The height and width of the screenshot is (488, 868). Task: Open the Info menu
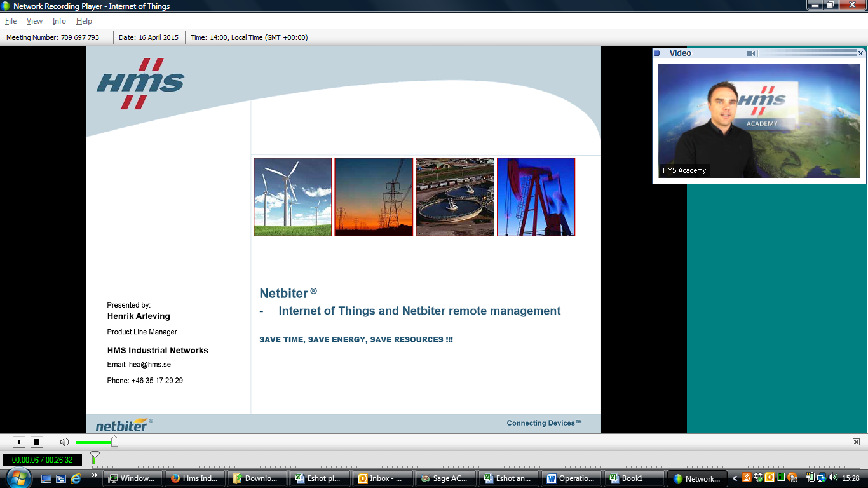click(x=59, y=21)
